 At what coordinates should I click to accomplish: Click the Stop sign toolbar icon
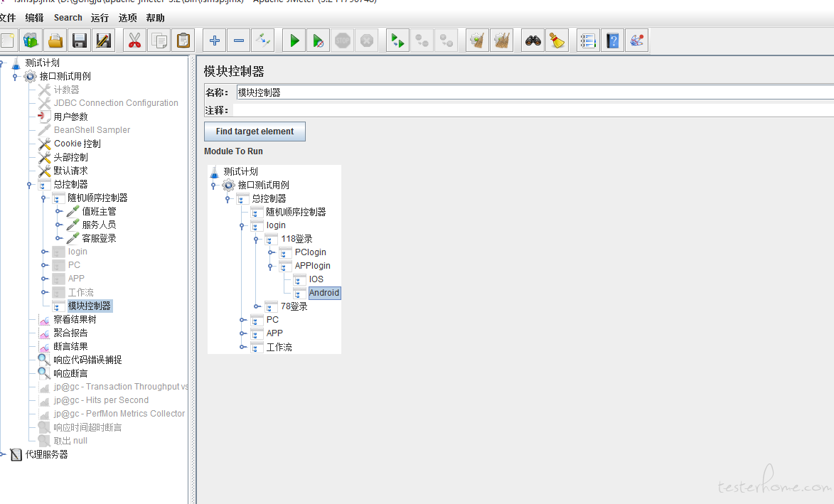click(x=343, y=41)
